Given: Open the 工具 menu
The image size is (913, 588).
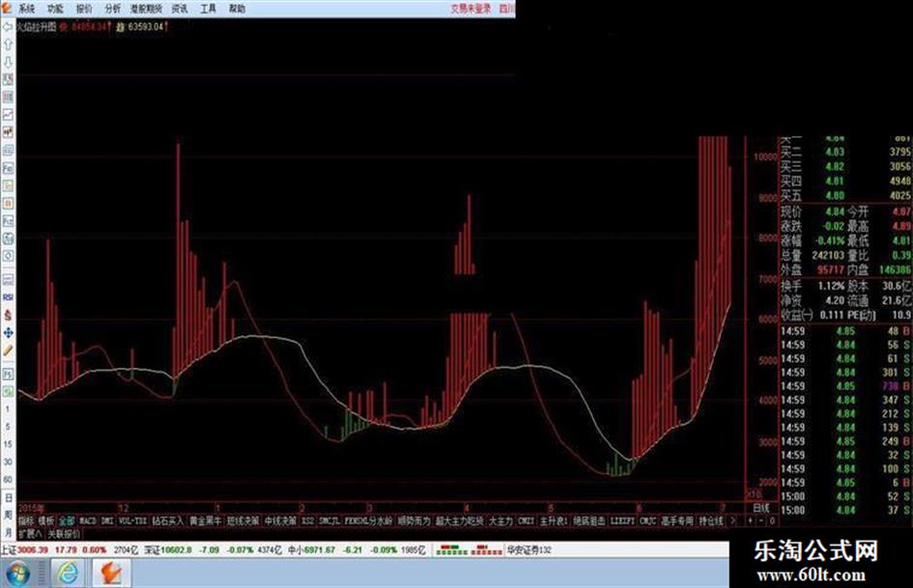Looking at the screenshot, I should (208, 8).
